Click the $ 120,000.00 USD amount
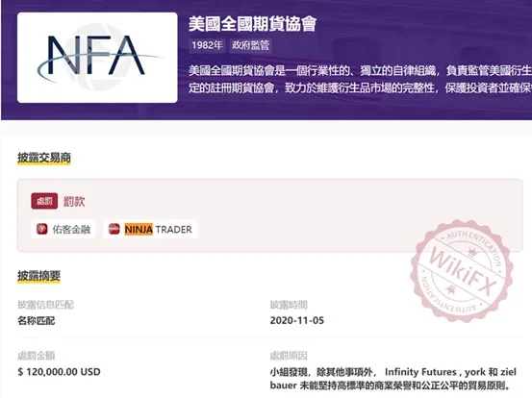532x398 pixels. pyautogui.click(x=59, y=371)
